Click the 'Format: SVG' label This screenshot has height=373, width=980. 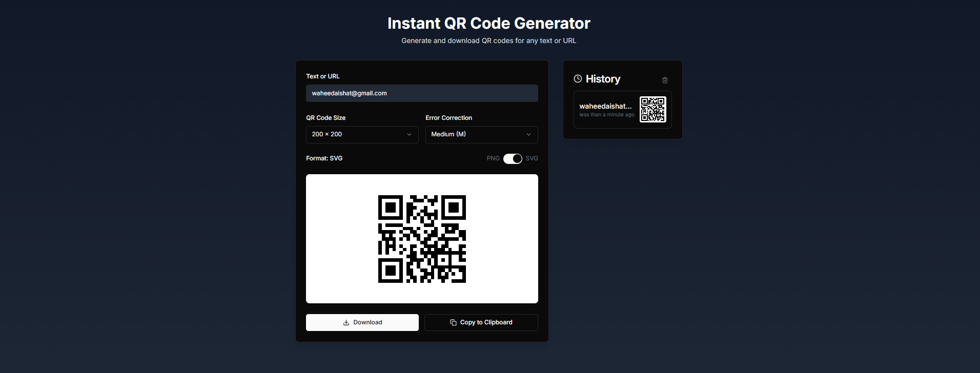tap(324, 158)
